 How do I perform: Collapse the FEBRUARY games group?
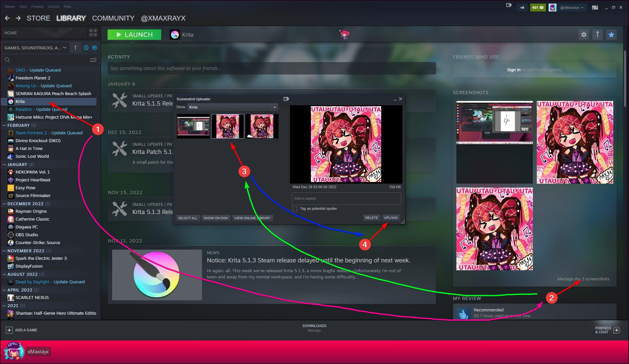click(x=4, y=125)
